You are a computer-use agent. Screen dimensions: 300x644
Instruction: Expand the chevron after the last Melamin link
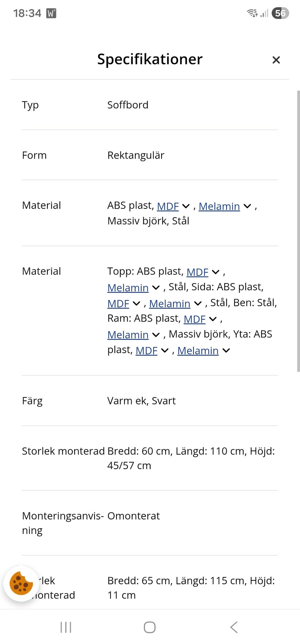tap(226, 351)
